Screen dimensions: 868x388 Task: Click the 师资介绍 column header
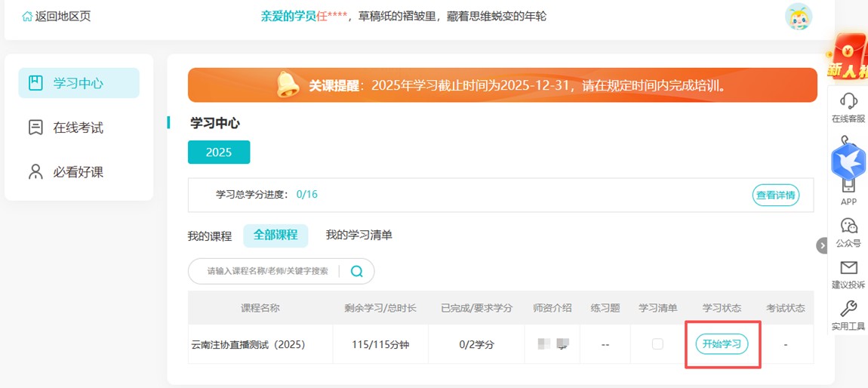click(x=553, y=308)
